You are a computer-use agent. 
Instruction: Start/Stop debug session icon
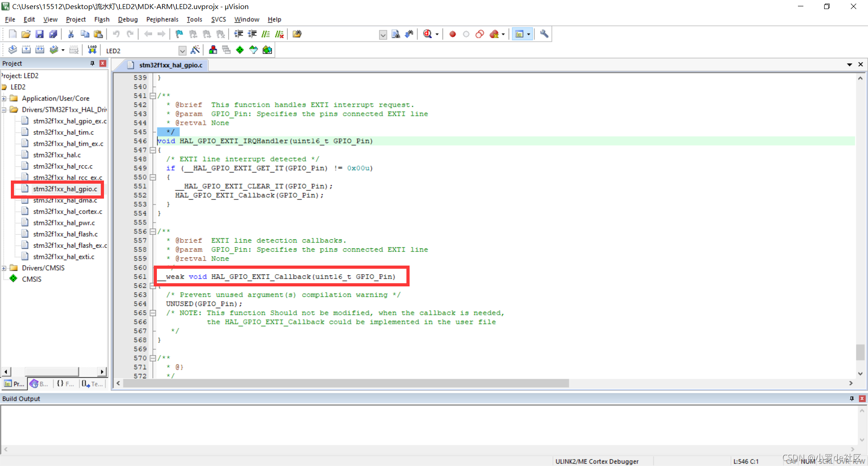[427, 34]
